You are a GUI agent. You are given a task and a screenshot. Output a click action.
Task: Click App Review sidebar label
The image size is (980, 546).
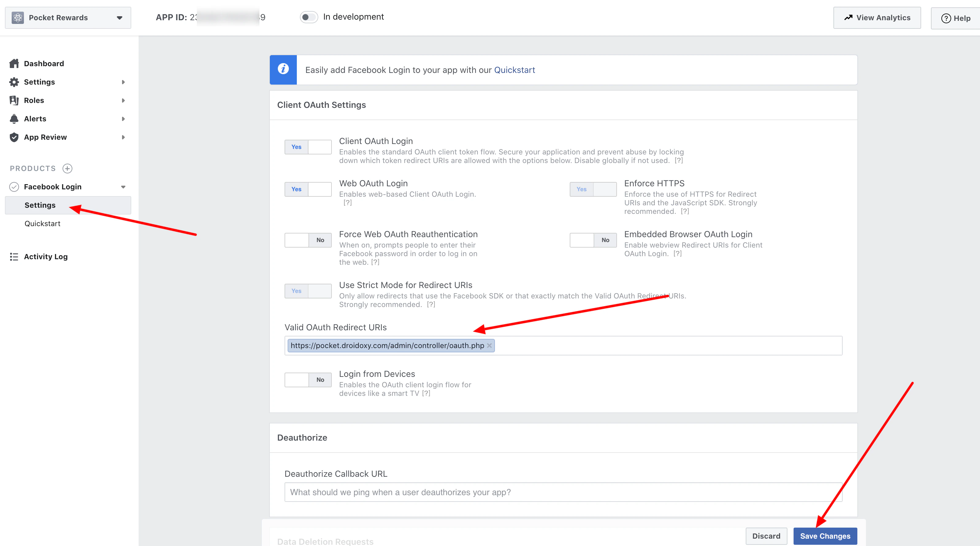[x=45, y=137]
